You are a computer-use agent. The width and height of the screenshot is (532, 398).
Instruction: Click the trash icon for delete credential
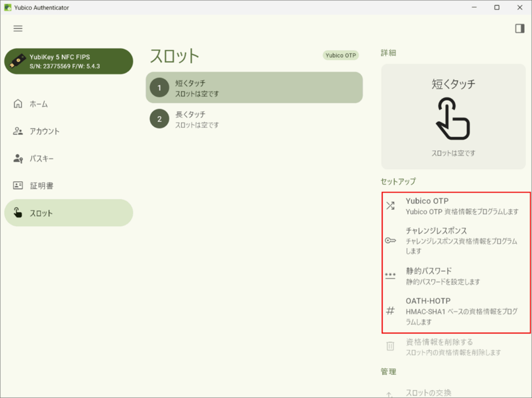coord(391,346)
